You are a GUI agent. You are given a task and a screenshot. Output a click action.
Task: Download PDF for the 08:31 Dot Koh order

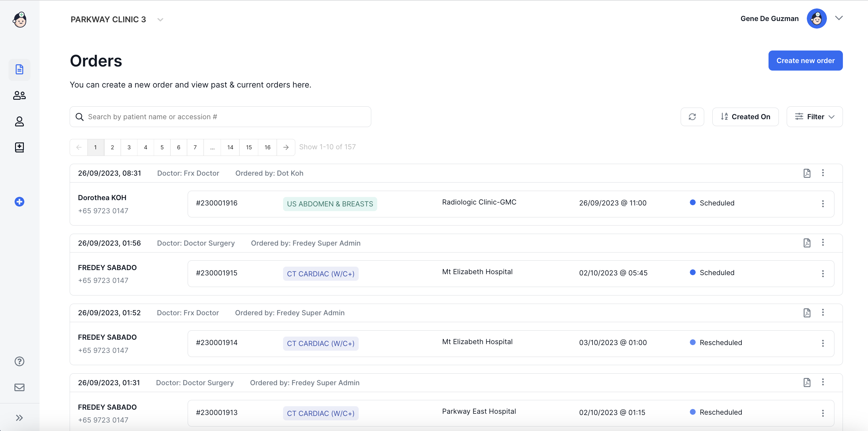[807, 173]
